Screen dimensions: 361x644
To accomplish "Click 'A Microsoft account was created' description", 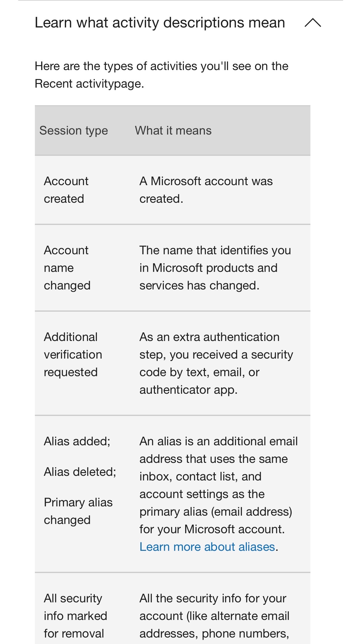I will tap(206, 190).
